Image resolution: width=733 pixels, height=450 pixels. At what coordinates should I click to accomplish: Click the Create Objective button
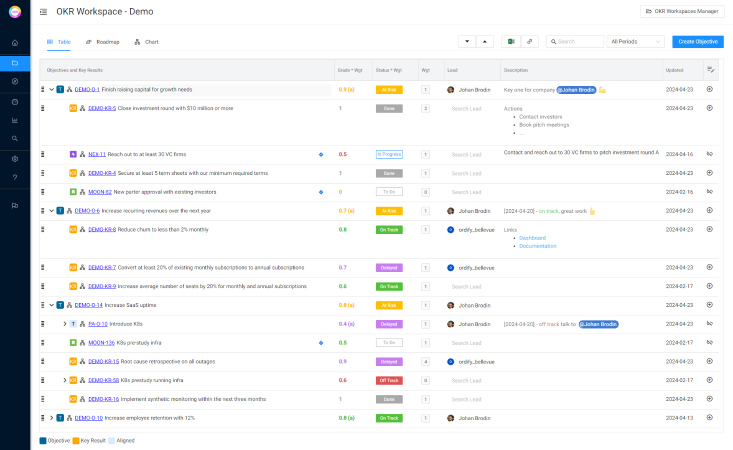pyautogui.click(x=697, y=42)
